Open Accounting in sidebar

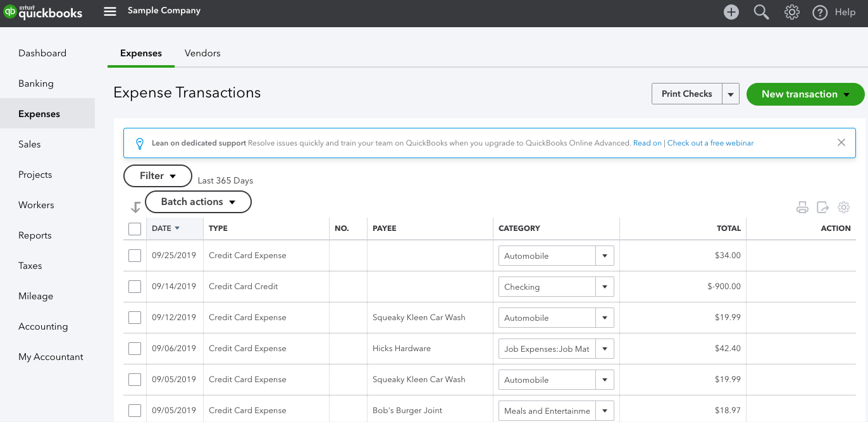43,326
